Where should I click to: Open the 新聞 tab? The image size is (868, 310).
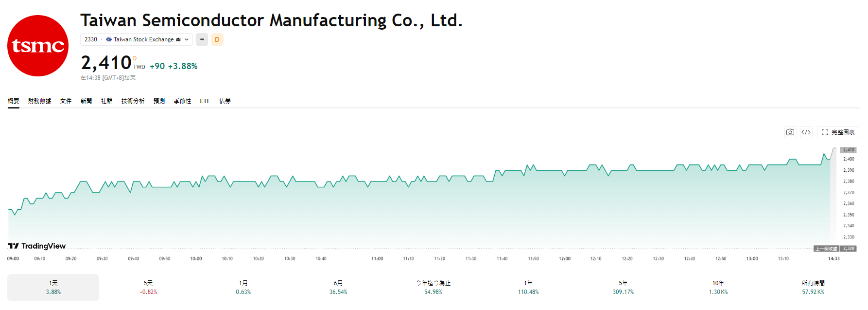click(x=86, y=101)
